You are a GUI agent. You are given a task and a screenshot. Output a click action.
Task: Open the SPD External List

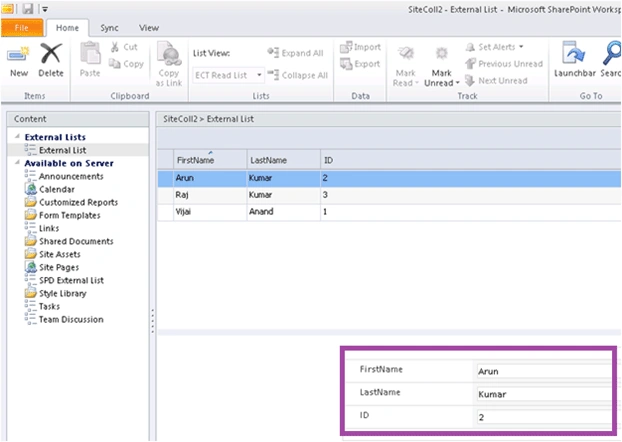pyautogui.click(x=71, y=280)
